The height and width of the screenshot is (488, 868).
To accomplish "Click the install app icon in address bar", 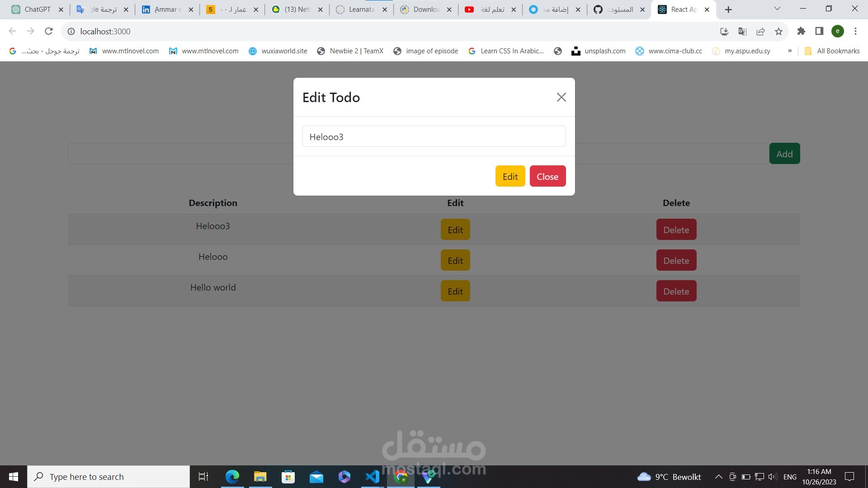I will click(x=724, y=31).
